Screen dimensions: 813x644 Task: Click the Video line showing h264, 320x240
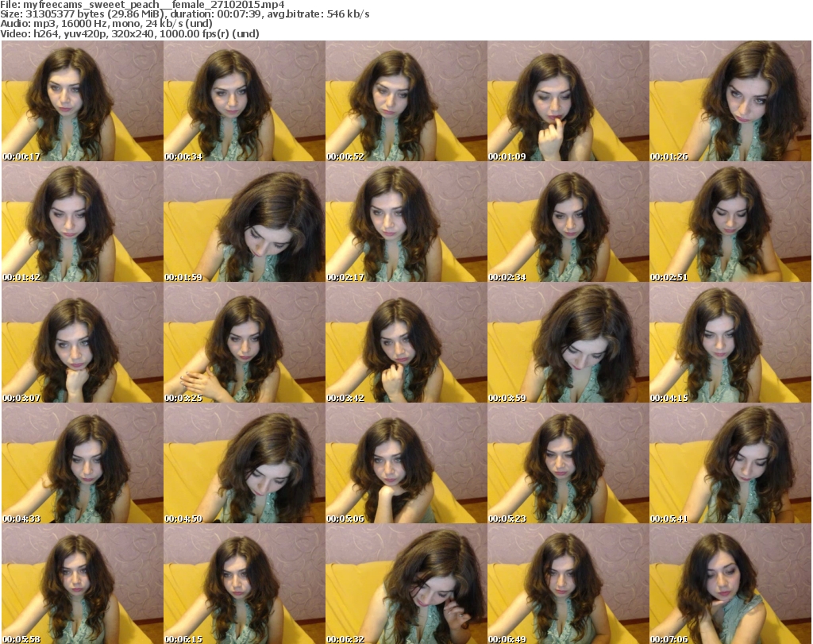point(129,33)
